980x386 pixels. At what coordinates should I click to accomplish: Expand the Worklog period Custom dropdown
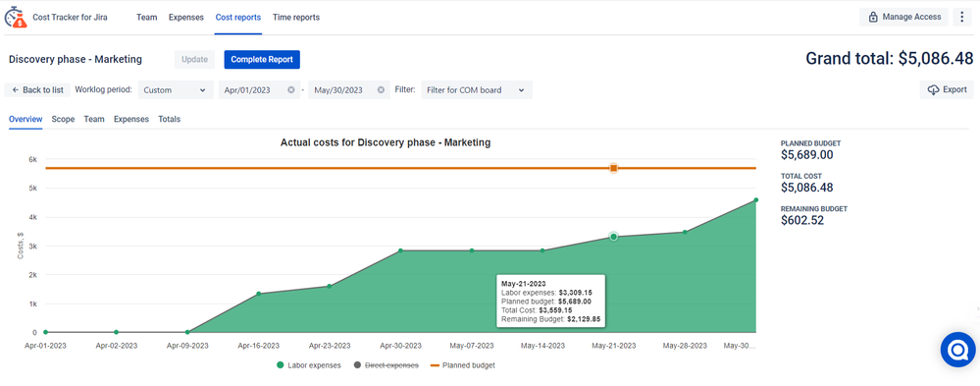pos(175,90)
